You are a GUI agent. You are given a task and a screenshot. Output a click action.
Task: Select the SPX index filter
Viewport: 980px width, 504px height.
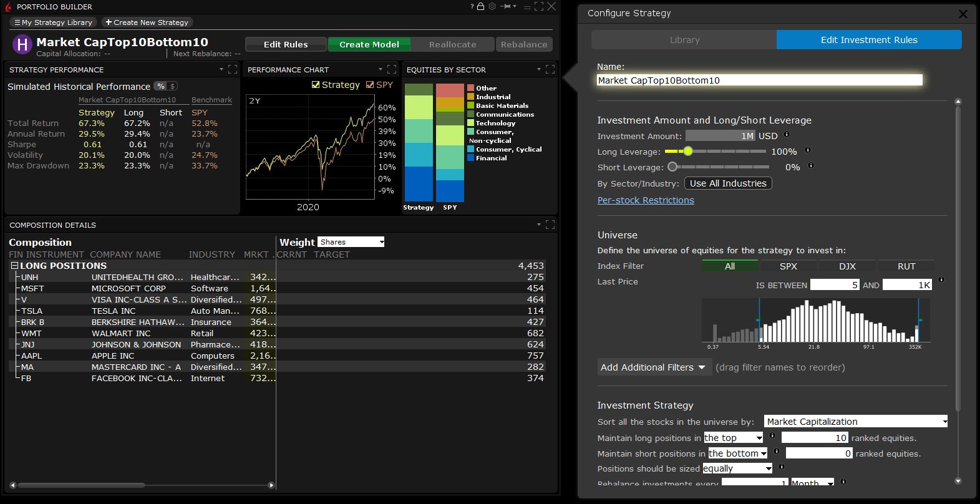[788, 266]
